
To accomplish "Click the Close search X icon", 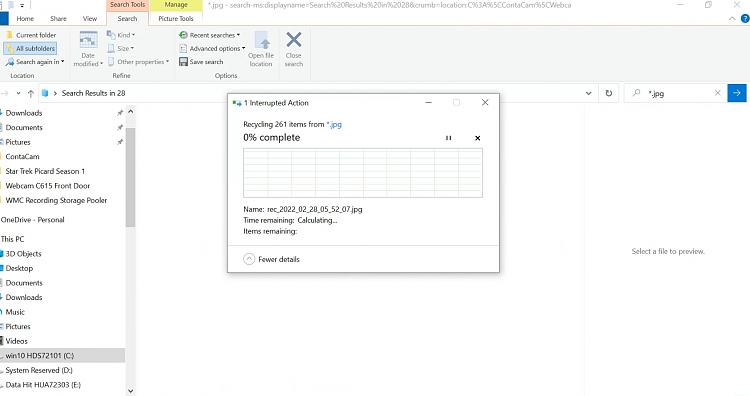I will (x=294, y=39).
